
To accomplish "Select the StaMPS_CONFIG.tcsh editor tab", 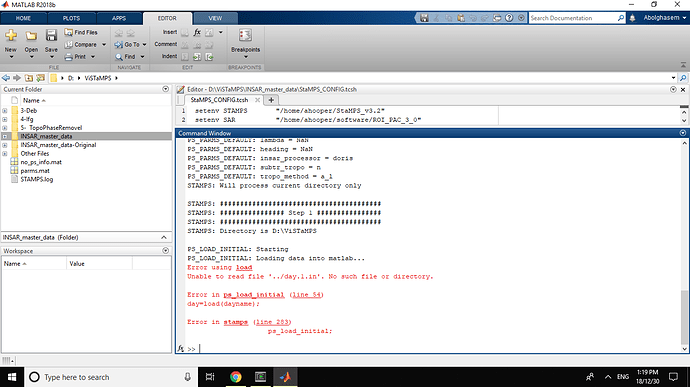I will 219,100.
